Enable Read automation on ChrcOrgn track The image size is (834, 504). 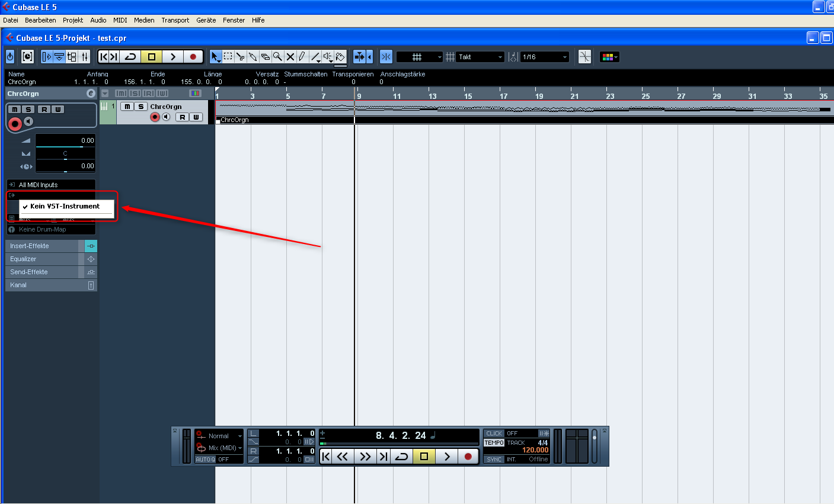(x=182, y=117)
